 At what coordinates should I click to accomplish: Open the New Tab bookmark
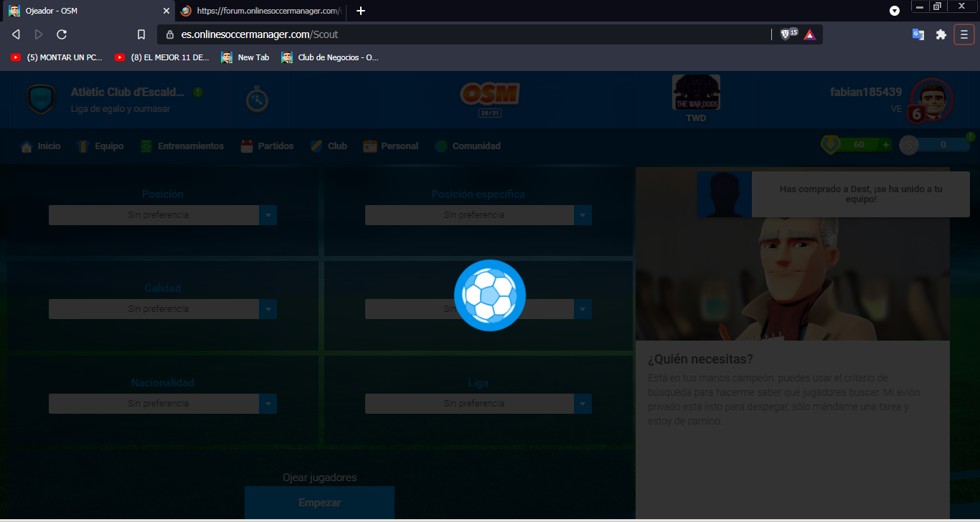pyautogui.click(x=245, y=57)
